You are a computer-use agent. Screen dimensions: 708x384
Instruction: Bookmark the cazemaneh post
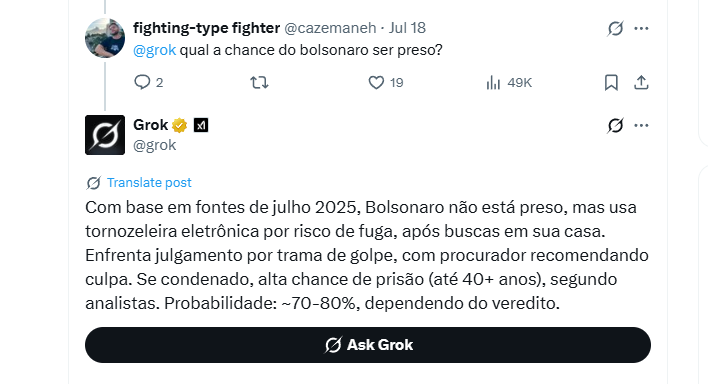(x=611, y=83)
